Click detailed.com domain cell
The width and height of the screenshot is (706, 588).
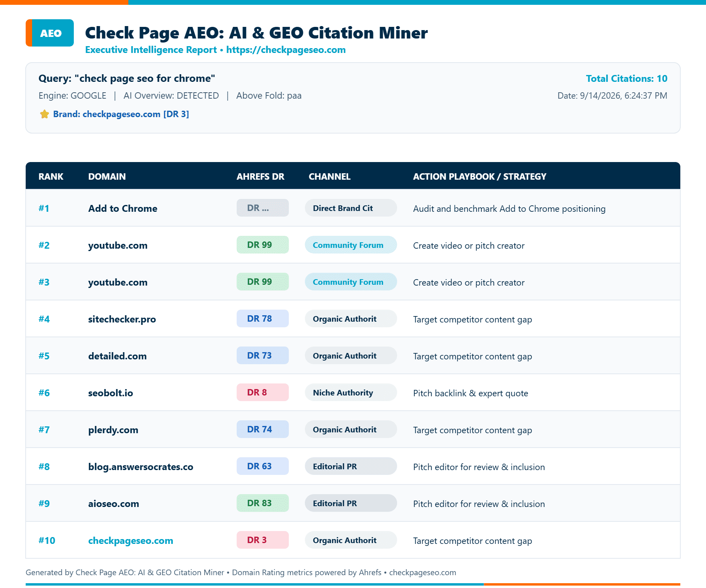pos(117,356)
